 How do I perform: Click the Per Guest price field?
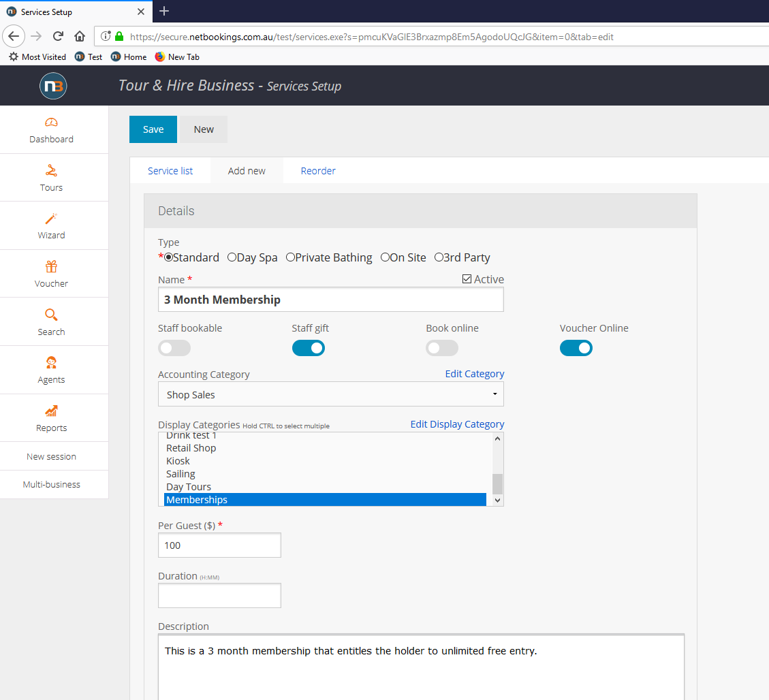(220, 545)
